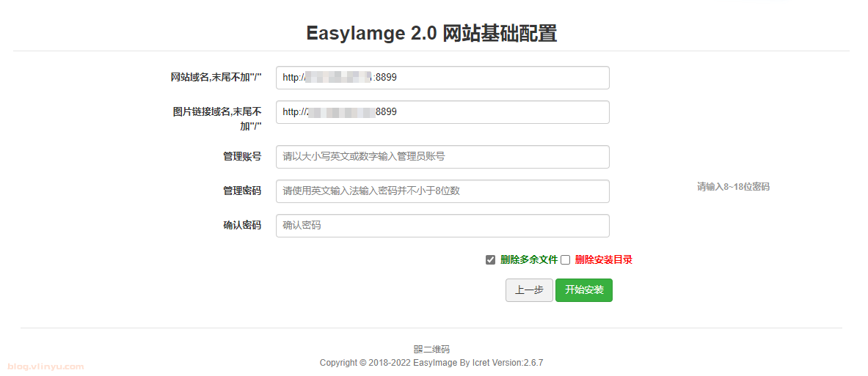Uncheck the 删除多余文件 checkbox

490,259
